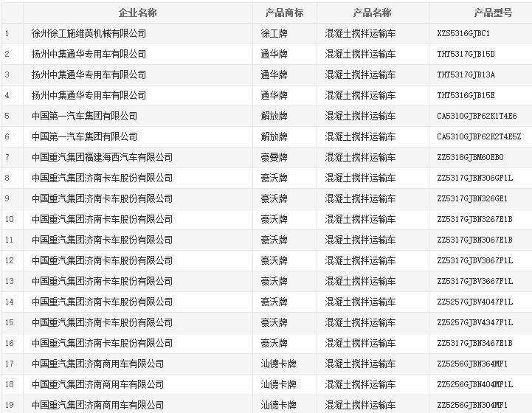Select row number 10 cell
The image size is (532, 413).
click(9, 219)
